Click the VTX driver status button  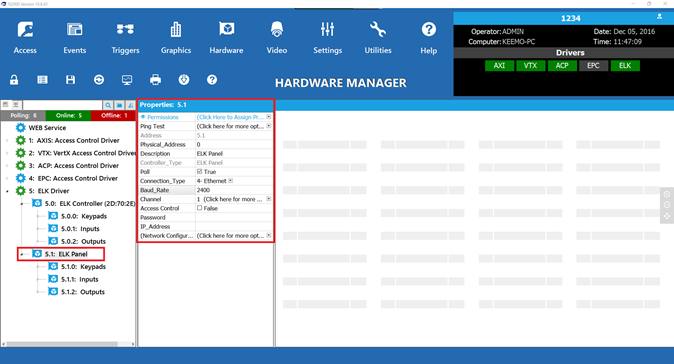coord(530,65)
